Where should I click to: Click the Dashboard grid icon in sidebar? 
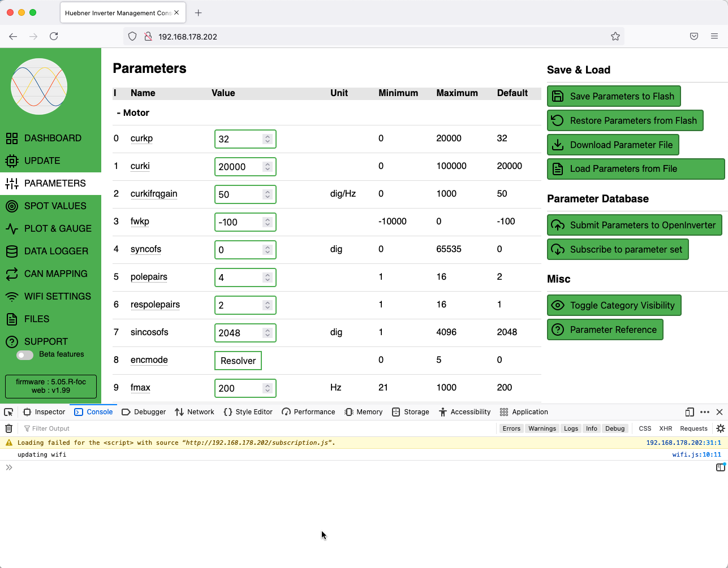pos(12,138)
